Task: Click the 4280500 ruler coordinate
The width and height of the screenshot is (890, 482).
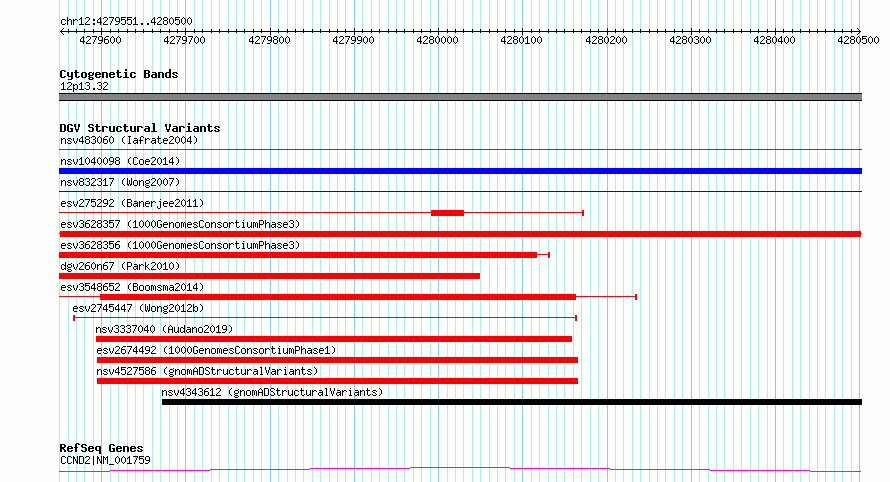Action: pos(858,40)
